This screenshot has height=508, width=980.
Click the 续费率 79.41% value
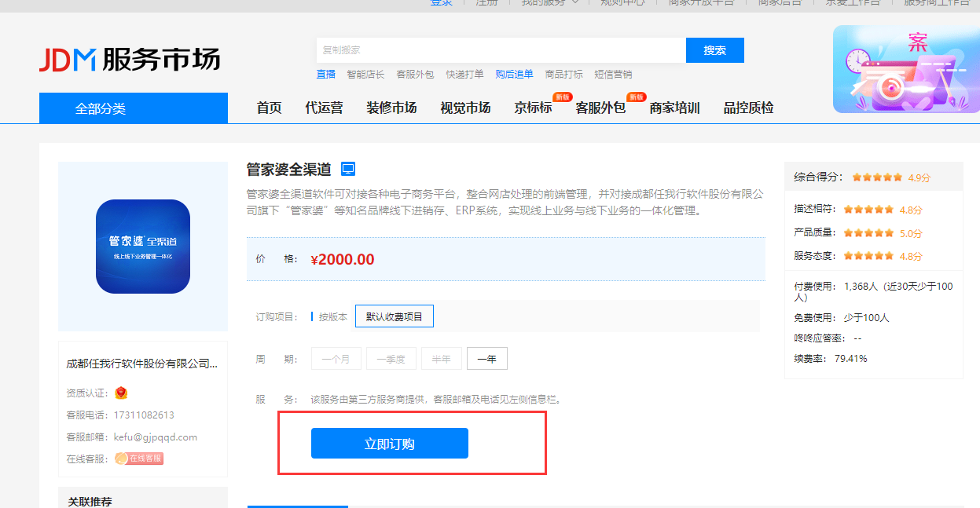tap(851, 359)
